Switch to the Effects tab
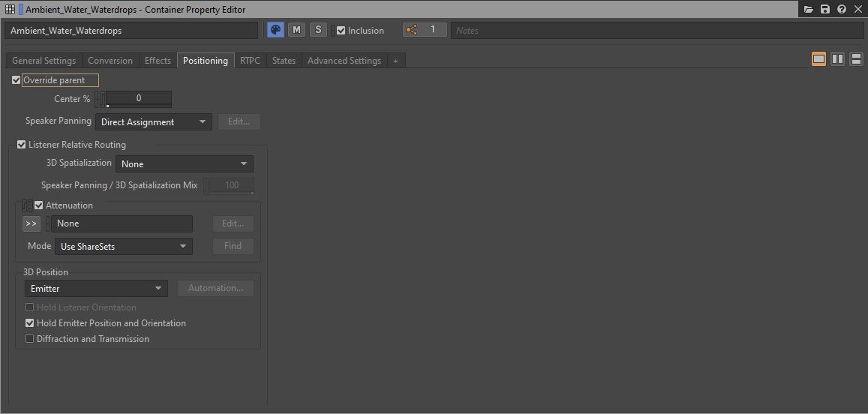 (x=158, y=60)
